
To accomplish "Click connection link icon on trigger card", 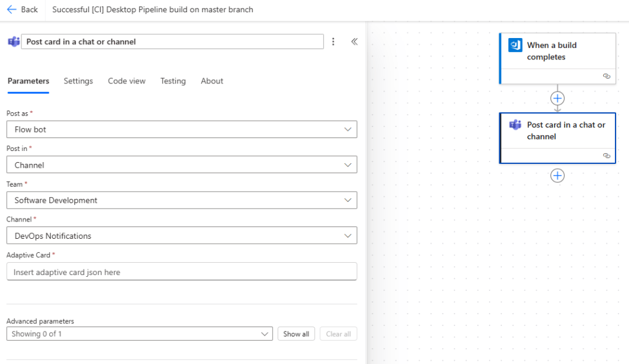I will click(x=606, y=76).
